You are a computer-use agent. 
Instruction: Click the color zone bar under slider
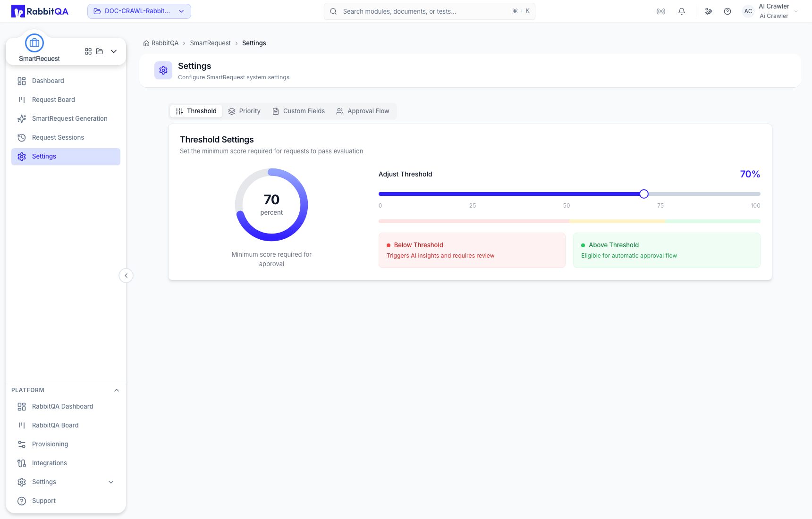coord(569,221)
